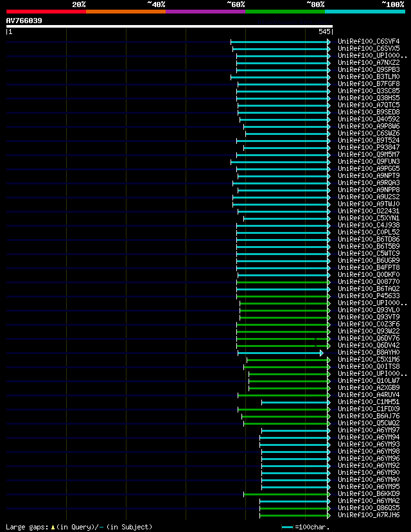Screen dimensions: 411x532
Task: Select the query name AV766039
Action: [24, 21]
